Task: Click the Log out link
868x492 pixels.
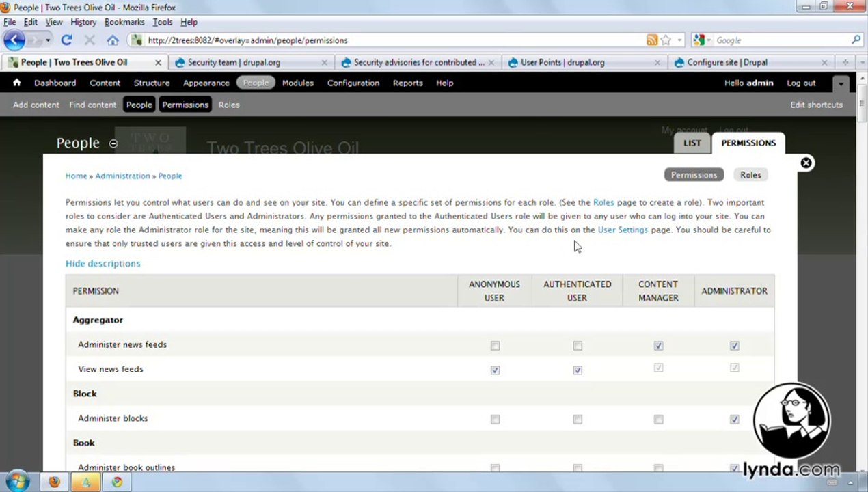Action: pos(801,83)
